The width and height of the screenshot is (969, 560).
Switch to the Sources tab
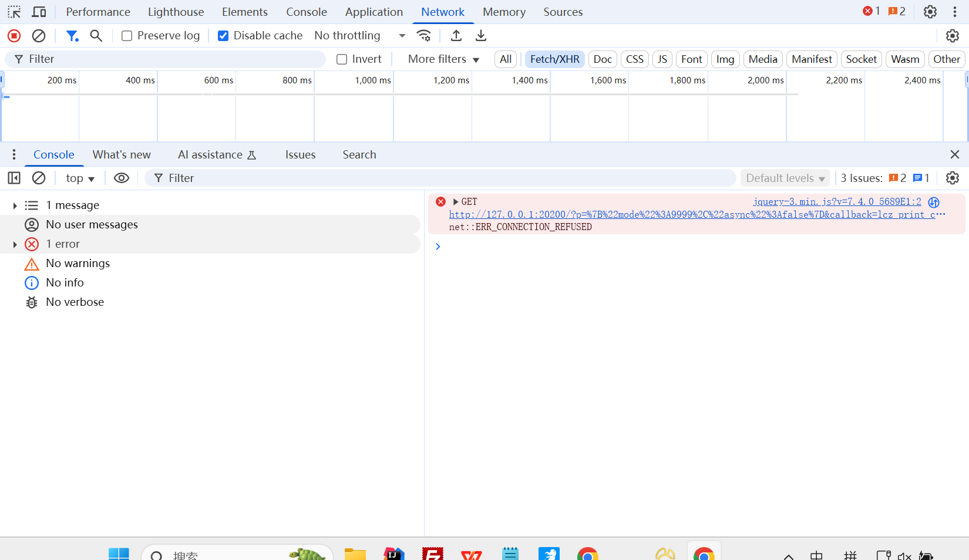563,12
